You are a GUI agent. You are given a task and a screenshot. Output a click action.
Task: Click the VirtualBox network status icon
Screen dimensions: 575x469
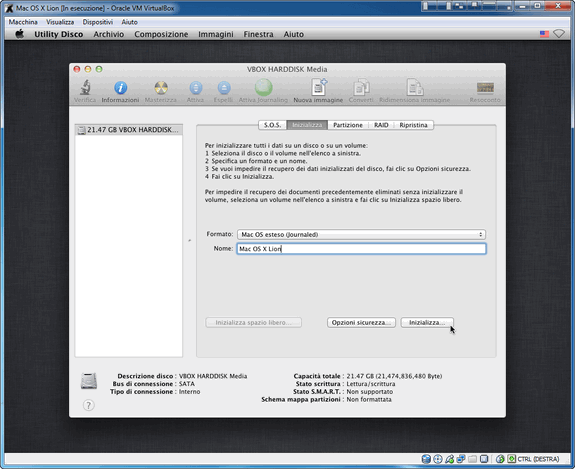[461, 459]
